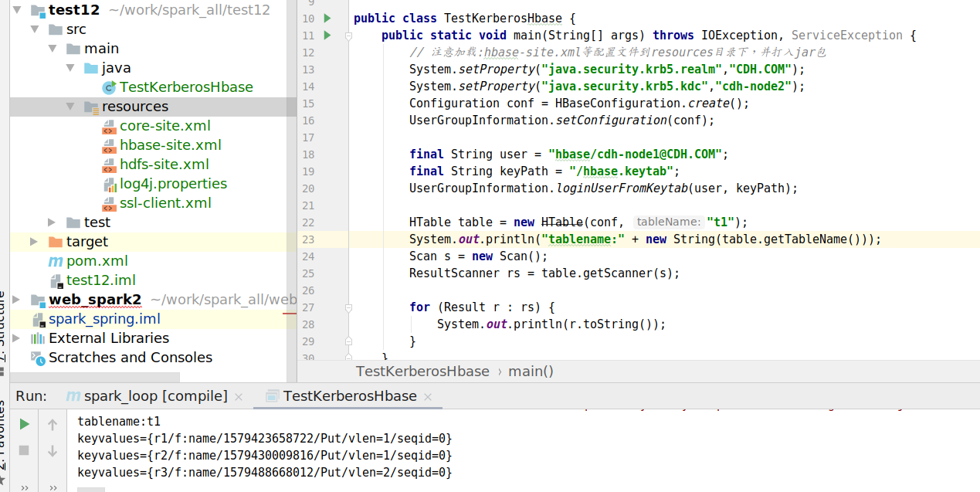Viewport: 980px width, 492px height.
Task: Close the spark_loop [compile] tab
Action: [239, 397]
